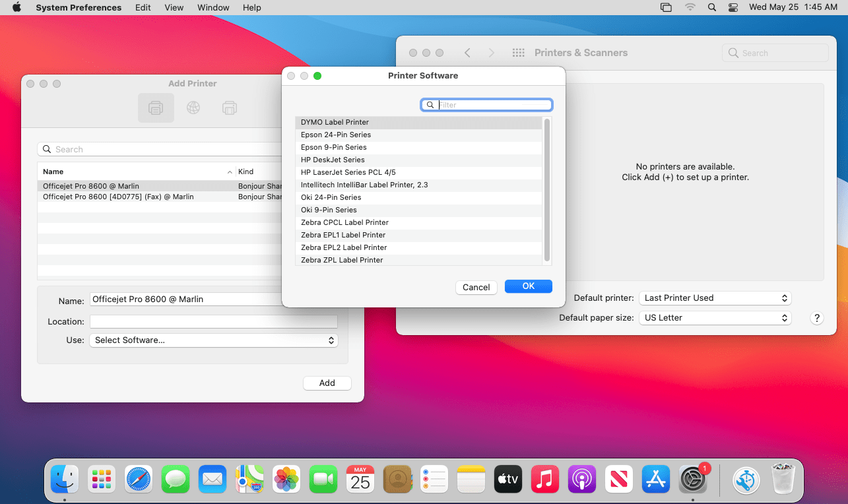Viewport: 848px width, 504px height.
Task: Open Maps from the Dock
Action: coord(249,479)
